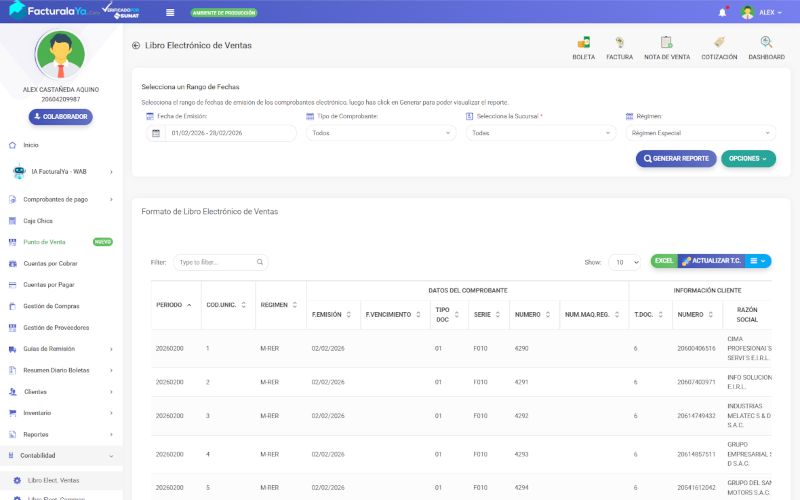The width and height of the screenshot is (800, 500).
Task: Select Punto de Venta in sidebar
Action: (x=44, y=242)
